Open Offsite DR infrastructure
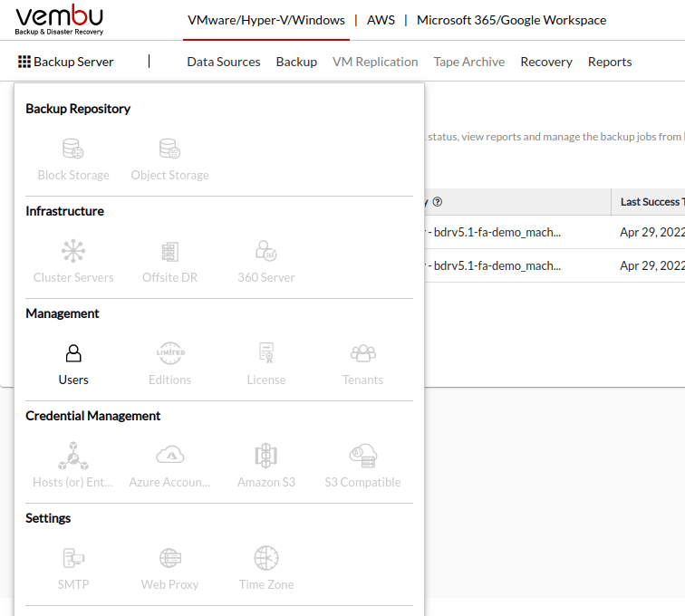Image resolution: width=685 pixels, height=616 pixels. coord(170,262)
